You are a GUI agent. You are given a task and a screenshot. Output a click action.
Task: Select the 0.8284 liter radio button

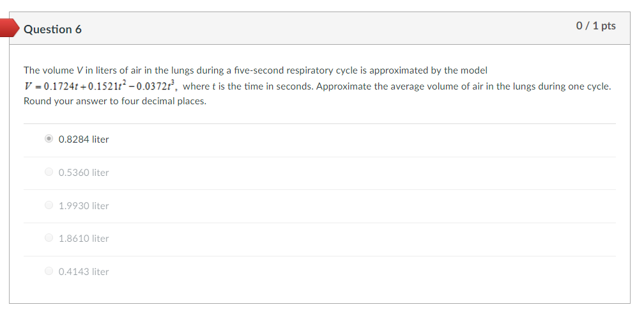49,139
